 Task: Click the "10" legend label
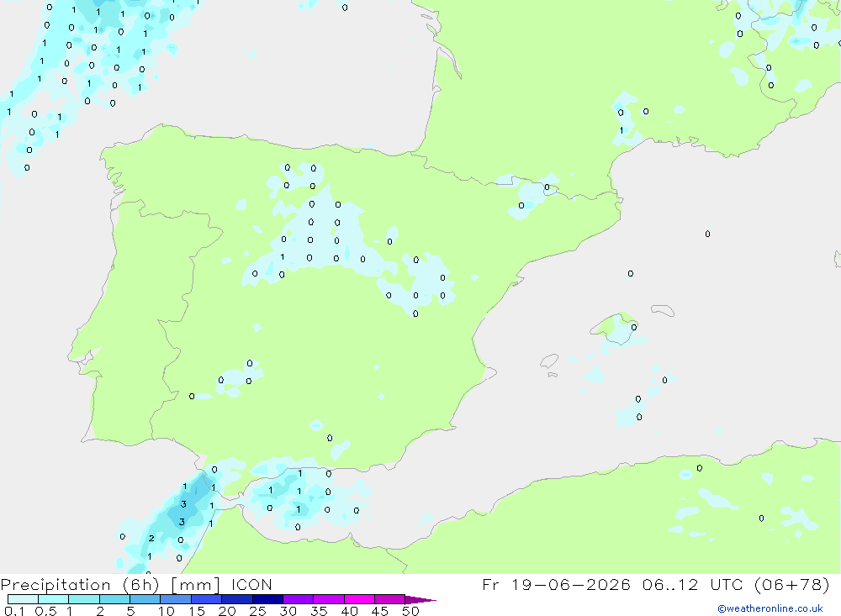[x=167, y=611]
